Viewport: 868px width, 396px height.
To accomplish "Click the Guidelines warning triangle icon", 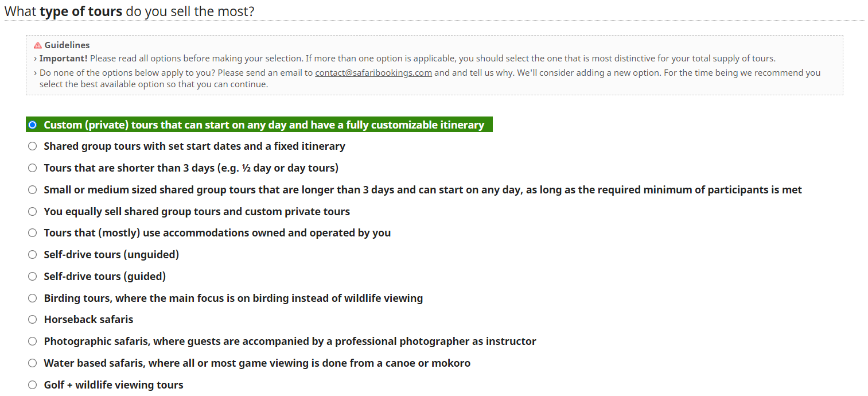I will tap(38, 45).
